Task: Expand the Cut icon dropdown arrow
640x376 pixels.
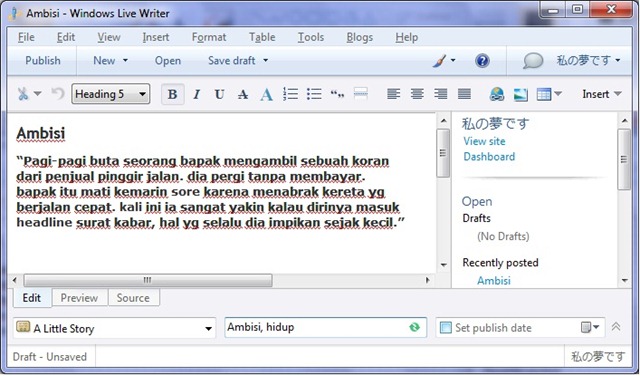Action: (x=37, y=93)
